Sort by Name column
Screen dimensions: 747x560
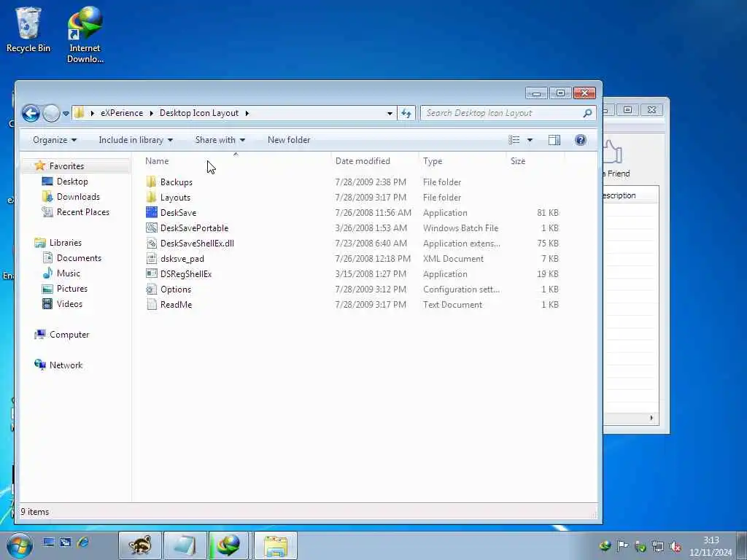157,161
